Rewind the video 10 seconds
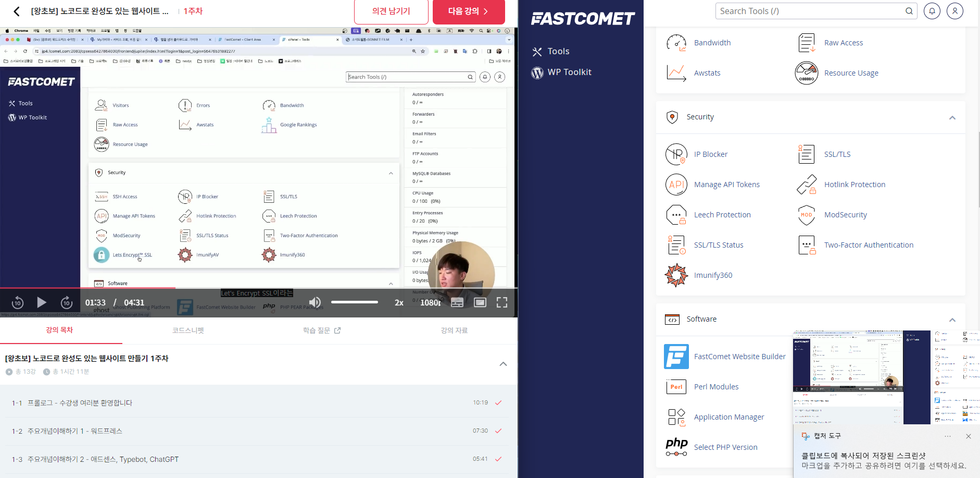 [x=18, y=302]
